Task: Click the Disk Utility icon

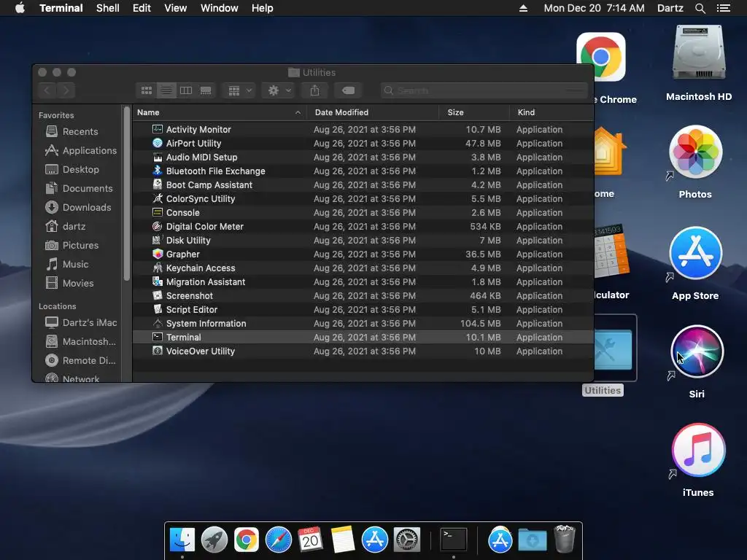Action: (158, 240)
